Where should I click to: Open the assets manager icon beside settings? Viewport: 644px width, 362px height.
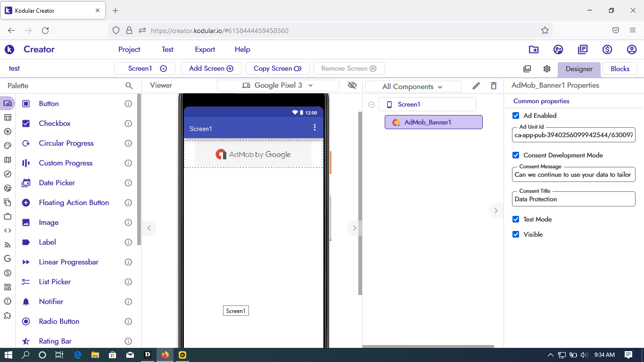coord(527,69)
